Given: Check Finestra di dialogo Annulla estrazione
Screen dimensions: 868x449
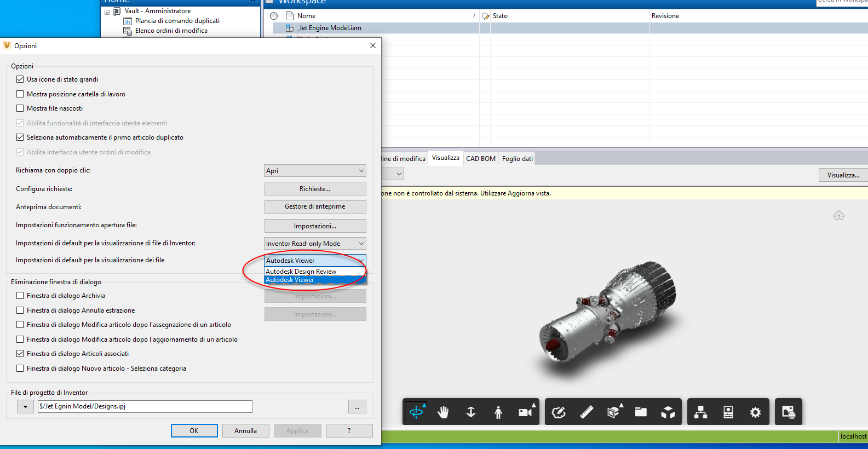Looking at the screenshot, I should click(20, 310).
